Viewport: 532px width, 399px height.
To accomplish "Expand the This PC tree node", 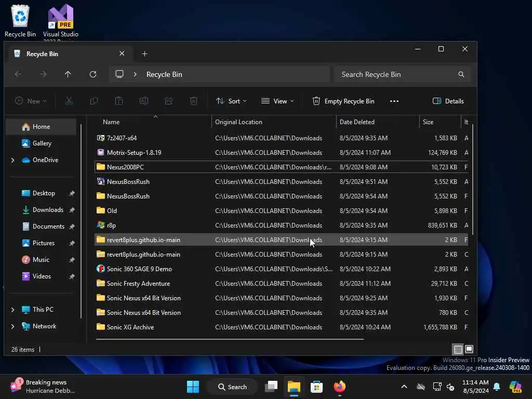I will pyautogui.click(x=13, y=310).
